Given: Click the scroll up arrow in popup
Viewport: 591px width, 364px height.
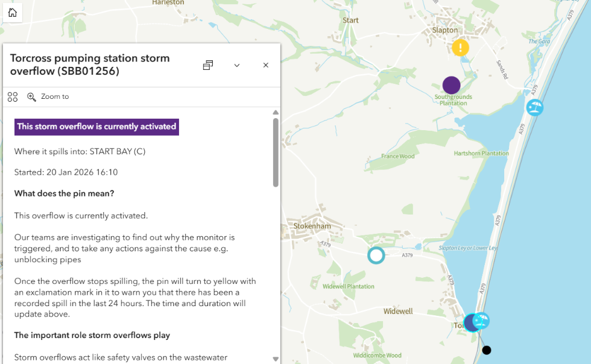Looking at the screenshot, I should pyautogui.click(x=276, y=113).
